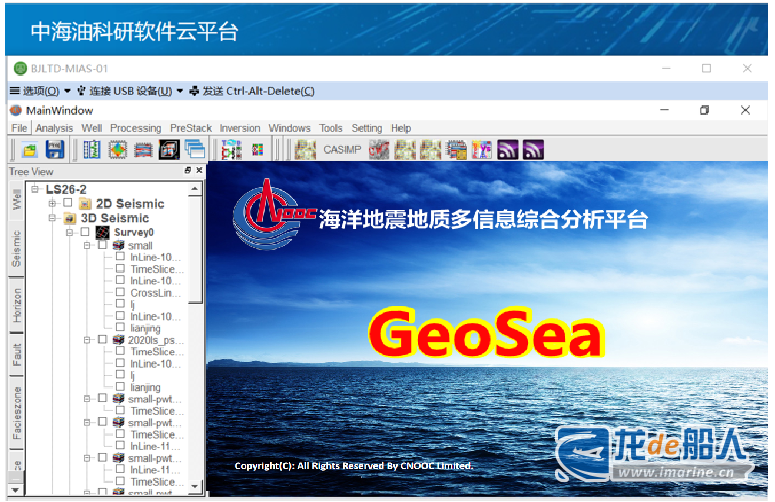Screen dimensions: 775x502
Task: Click the green BJLTD-MIAS-01 session icon
Action: coord(20,68)
